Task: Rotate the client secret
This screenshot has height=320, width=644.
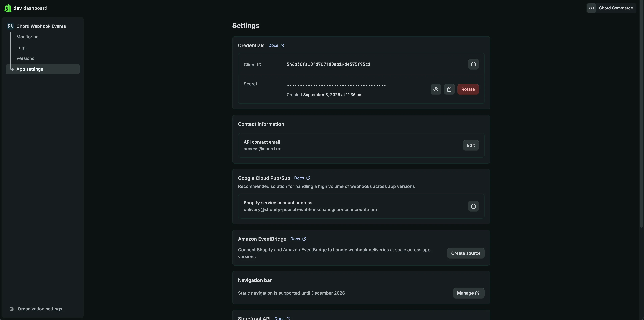Action: (468, 89)
